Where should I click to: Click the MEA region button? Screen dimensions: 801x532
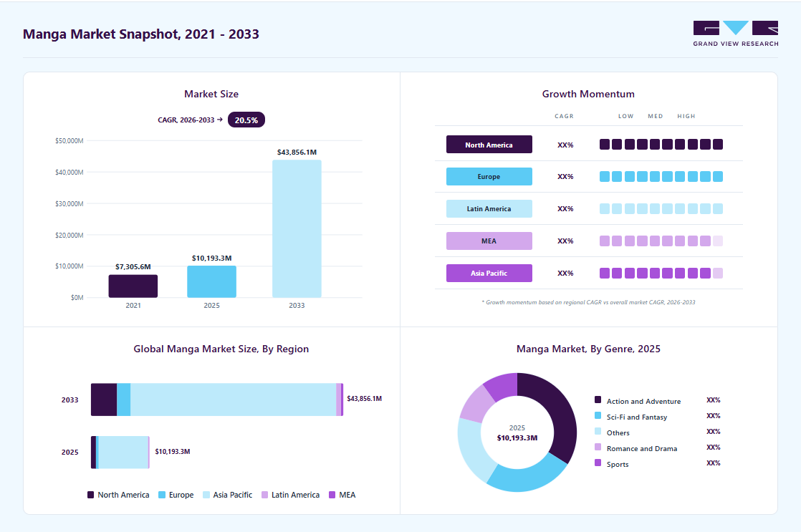pos(489,241)
